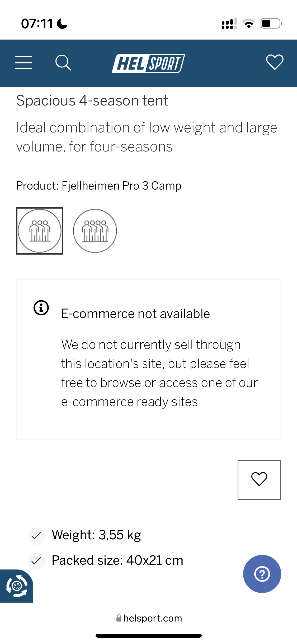
Task: Open wishlist from header heart icon
Action: (275, 62)
